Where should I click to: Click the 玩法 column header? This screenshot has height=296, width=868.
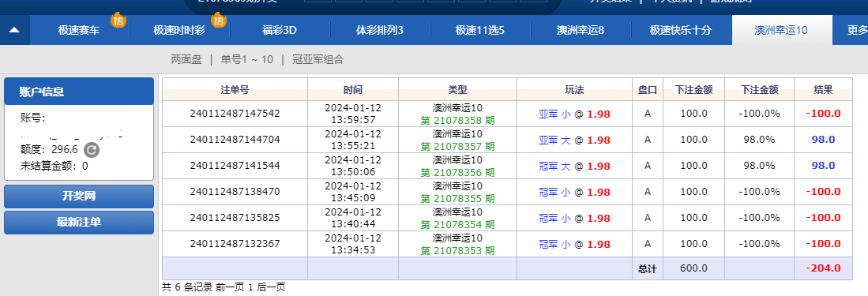coord(575,90)
